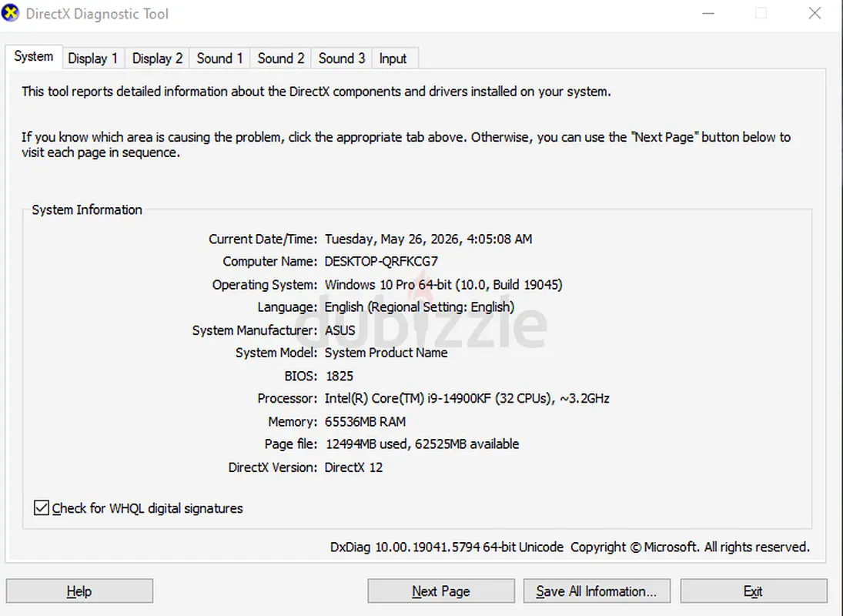Screen dimensions: 843x616
Task: Click computer name DESKTOP-QRFKCG7
Action: coord(381,262)
